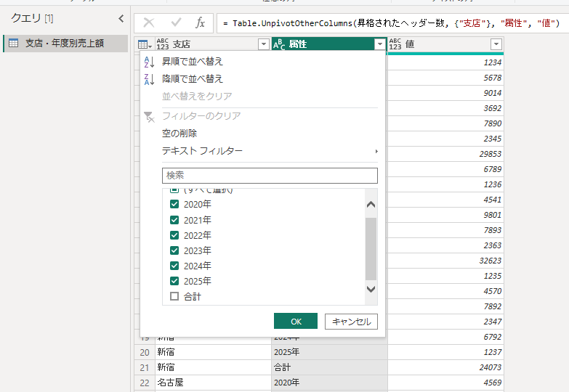Image resolution: width=569 pixels, height=392 pixels.
Task: Select the 2025年 cell in row 20
Action: [x=329, y=352]
